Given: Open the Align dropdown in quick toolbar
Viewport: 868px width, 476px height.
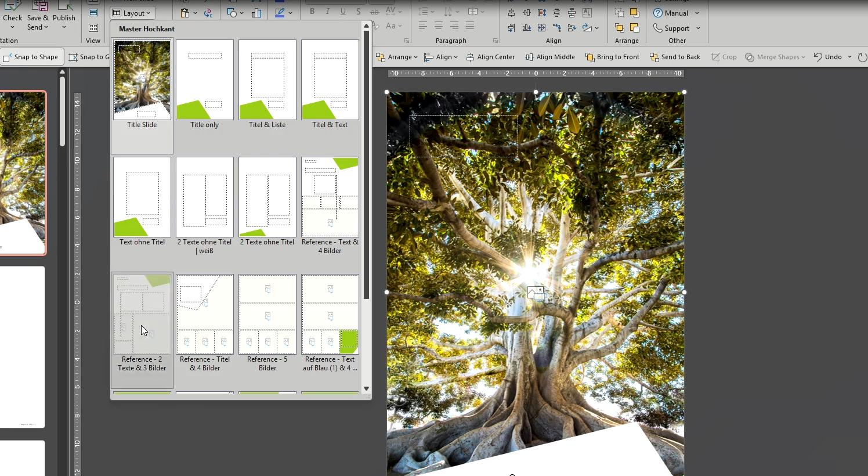Looking at the screenshot, I should click(x=441, y=57).
